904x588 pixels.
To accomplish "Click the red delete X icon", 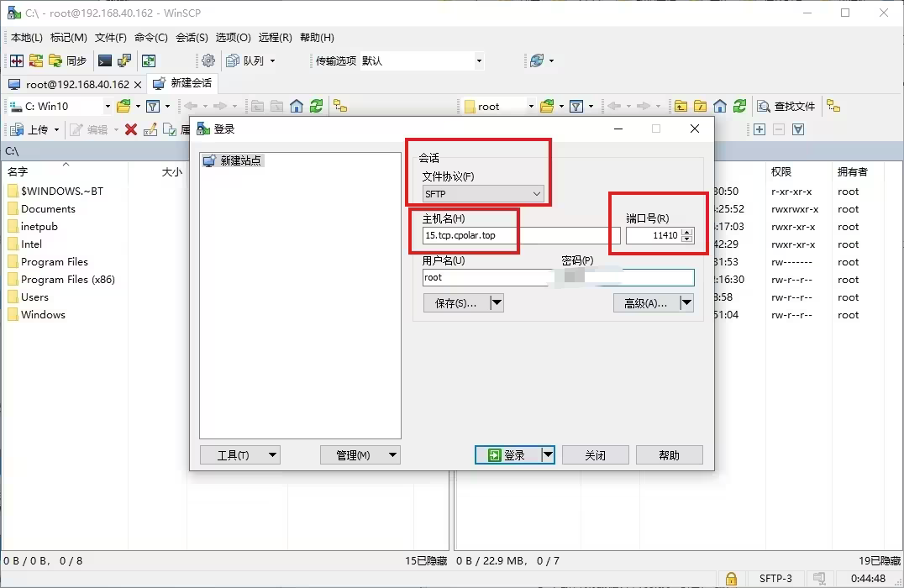I will click(x=131, y=129).
